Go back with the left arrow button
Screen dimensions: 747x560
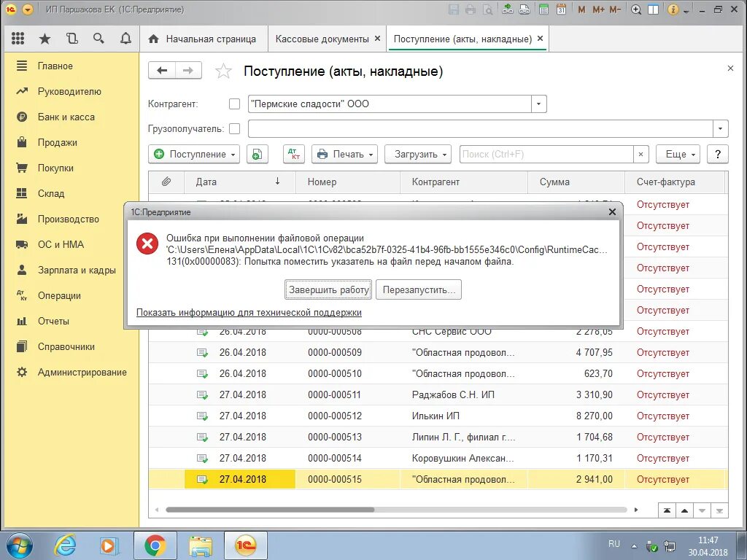[x=162, y=71]
